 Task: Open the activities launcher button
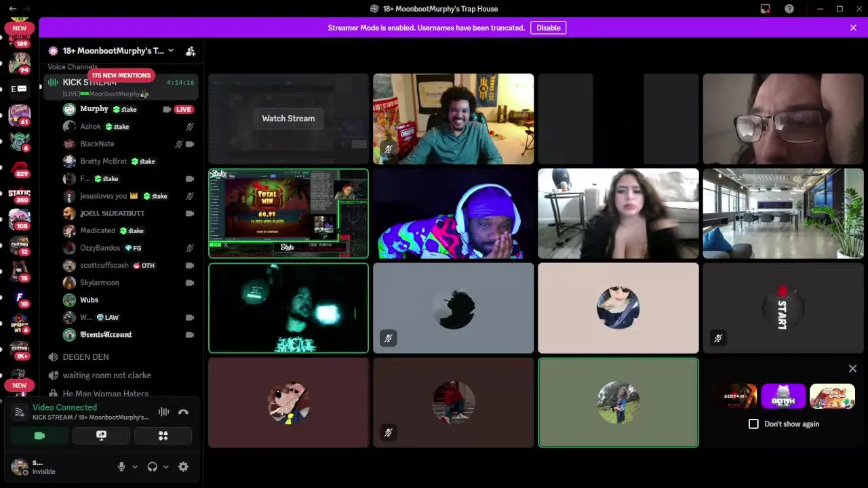163,436
